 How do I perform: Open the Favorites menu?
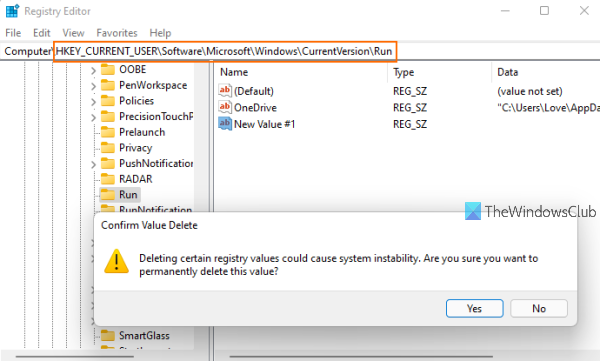(117, 33)
